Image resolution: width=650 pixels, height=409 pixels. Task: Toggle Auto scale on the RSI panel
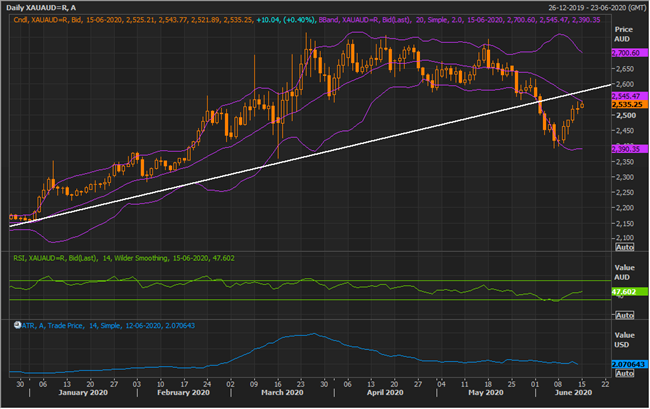pos(625,315)
